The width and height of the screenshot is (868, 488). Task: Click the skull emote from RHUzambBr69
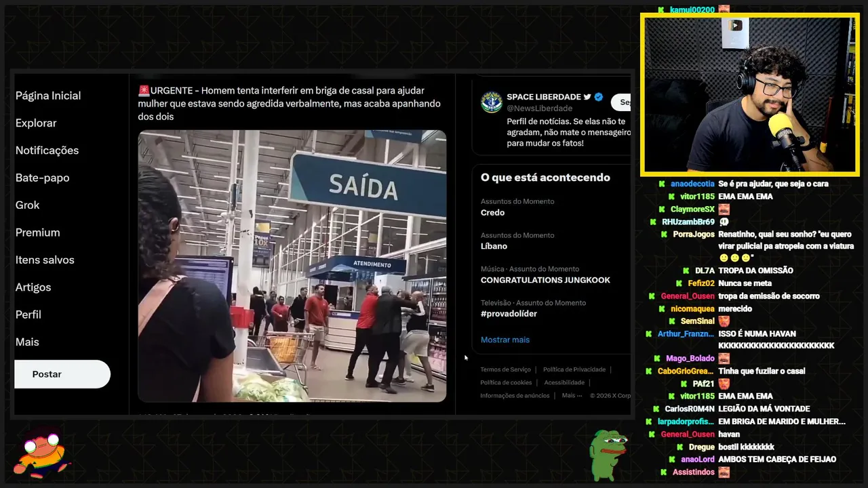724,222
